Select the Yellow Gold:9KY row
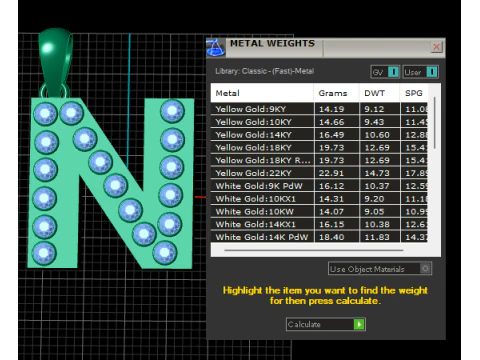 click(319, 109)
